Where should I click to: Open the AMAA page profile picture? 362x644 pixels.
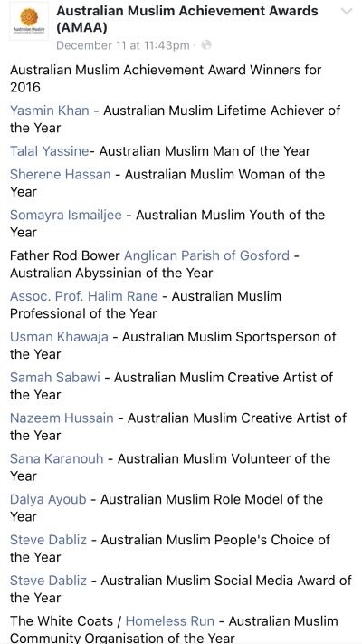(29, 21)
